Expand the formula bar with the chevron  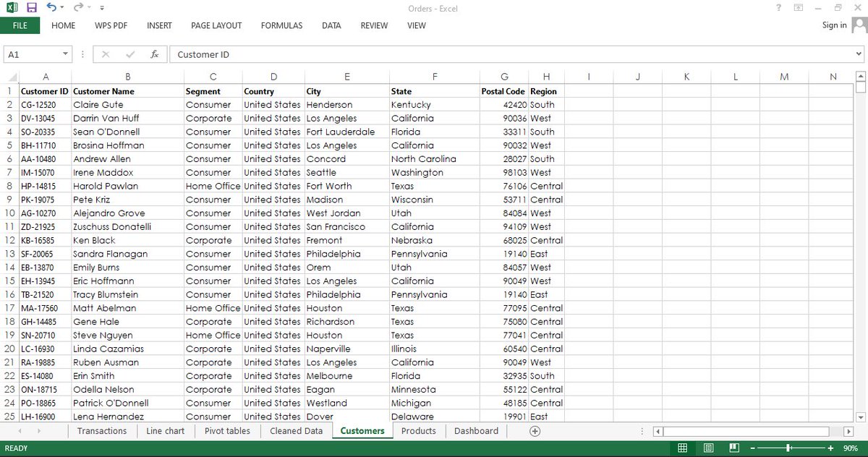[x=859, y=54]
